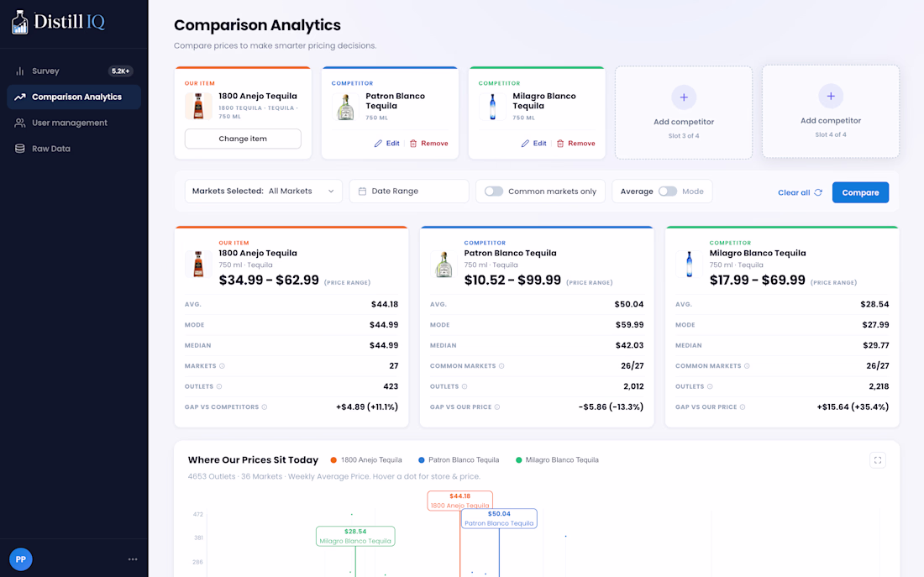Click the Raw Data database icon
This screenshot has height=577, width=924.
[x=19, y=149]
